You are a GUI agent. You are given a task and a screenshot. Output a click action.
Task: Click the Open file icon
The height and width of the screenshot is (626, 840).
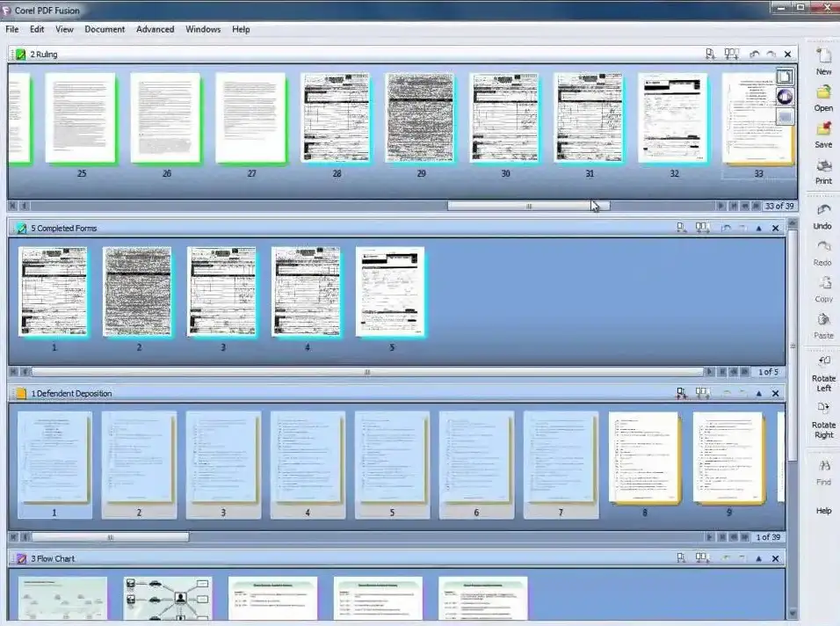click(823, 95)
